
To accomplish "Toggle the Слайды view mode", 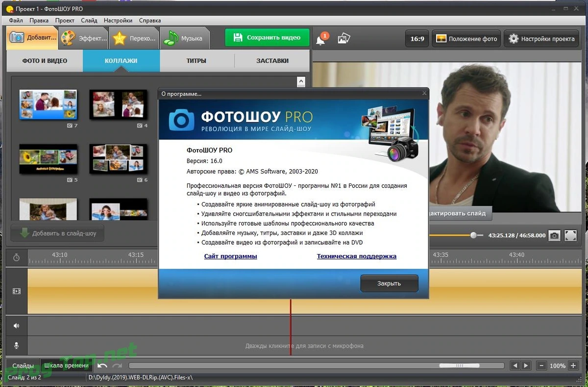I will coord(23,365).
